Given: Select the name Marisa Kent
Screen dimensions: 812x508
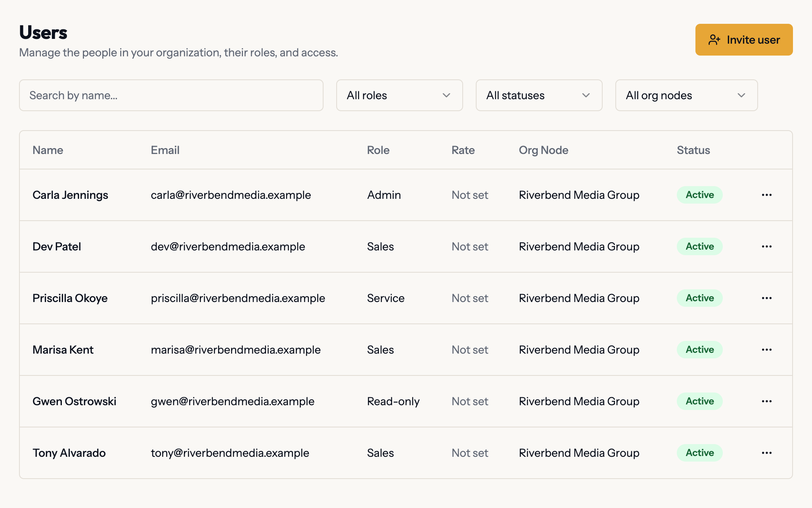Looking at the screenshot, I should pyautogui.click(x=63, y=350).
